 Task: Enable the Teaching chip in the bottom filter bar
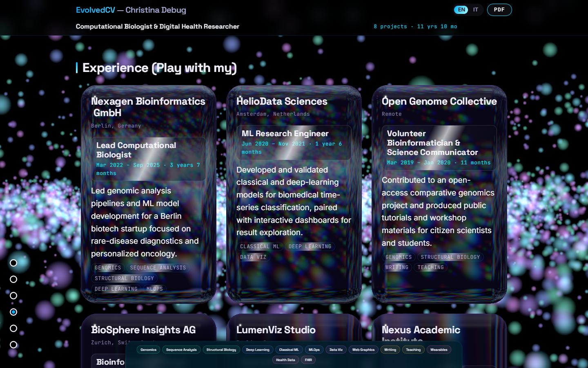[413, 350]
